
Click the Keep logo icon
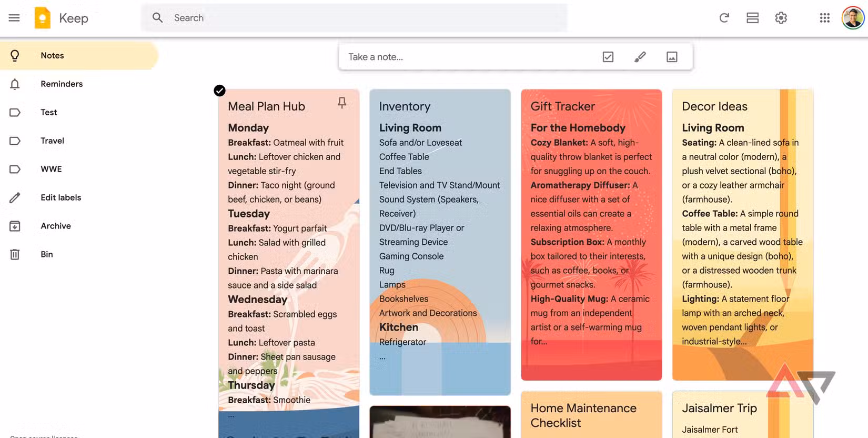tap(43, 18)
